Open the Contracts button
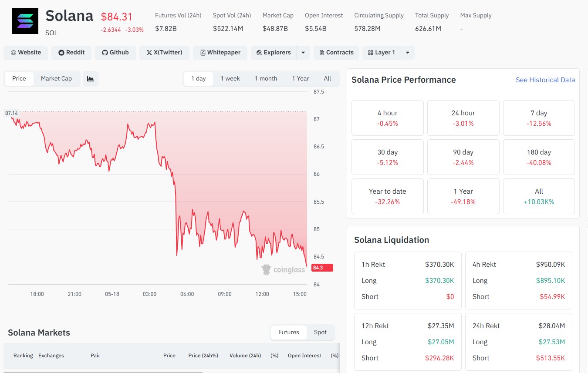This screenshot has width=588, height=373. [336, 53]
